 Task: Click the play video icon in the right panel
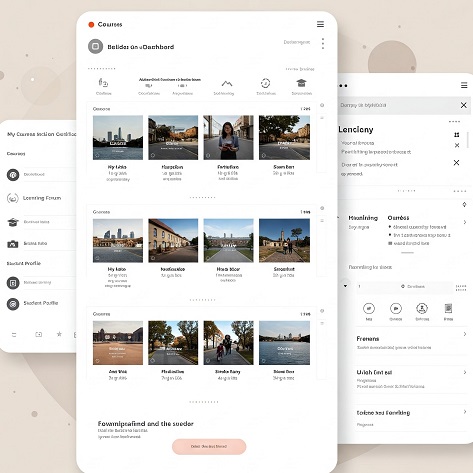coord(396,309)
